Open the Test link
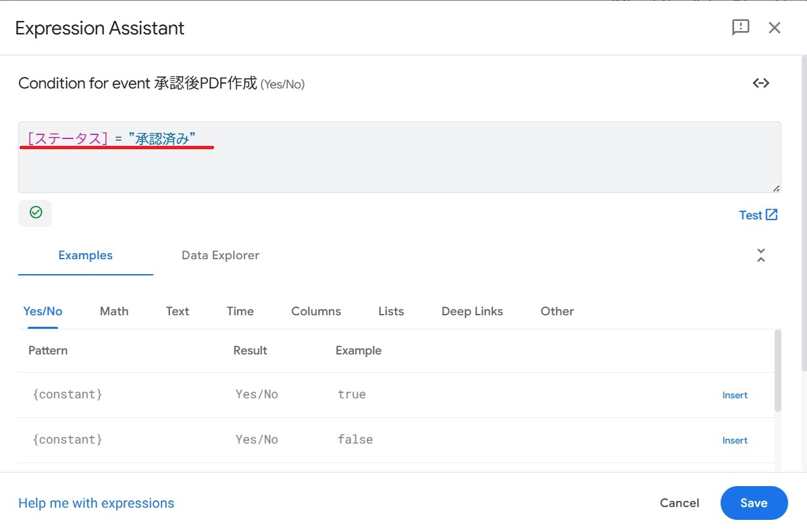The width and height of the screenshot is (807, 532). coord(758,215)
